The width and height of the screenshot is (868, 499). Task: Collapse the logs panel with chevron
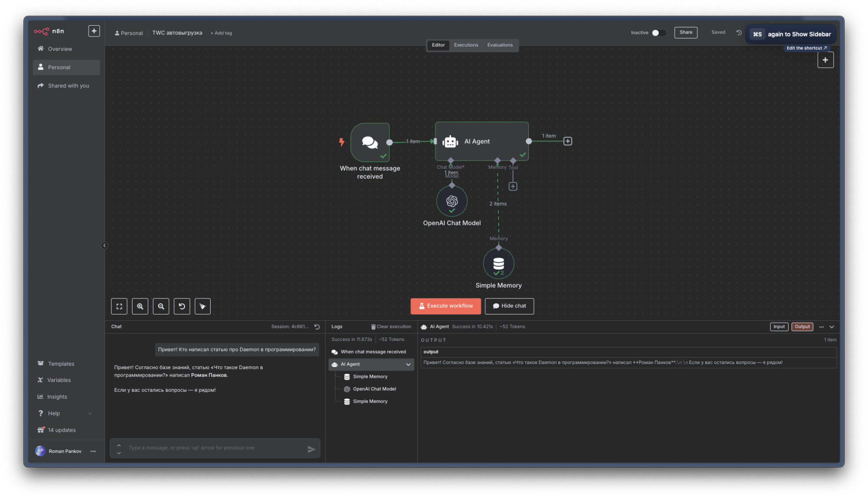(832, 327)
